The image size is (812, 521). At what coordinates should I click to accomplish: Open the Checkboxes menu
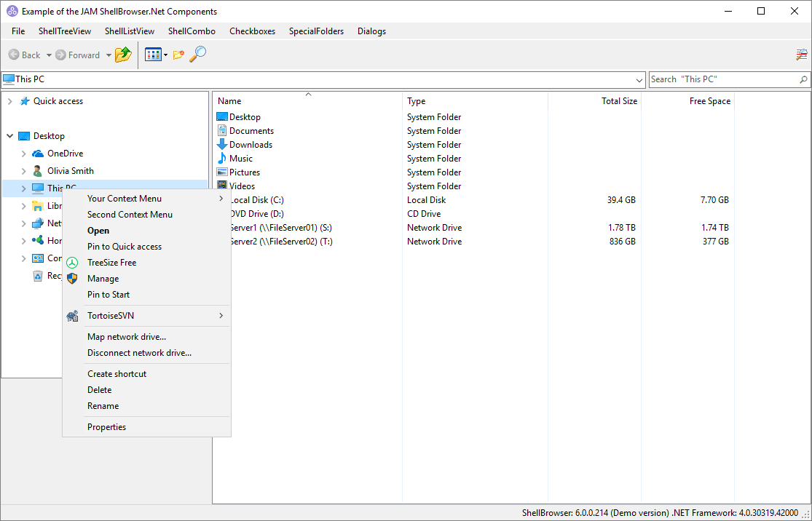point(252,31)
